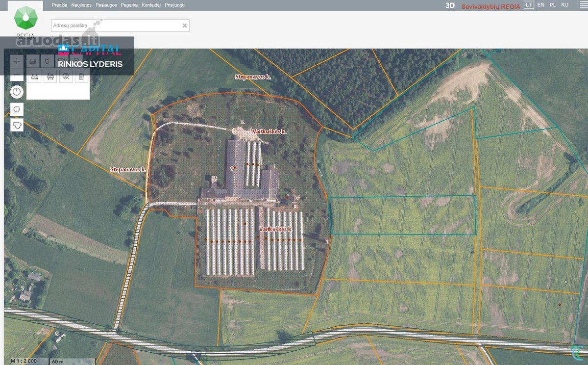Open the Savivaldybių REGIA link
Screen dimensions: 588x365
[490, 6]
